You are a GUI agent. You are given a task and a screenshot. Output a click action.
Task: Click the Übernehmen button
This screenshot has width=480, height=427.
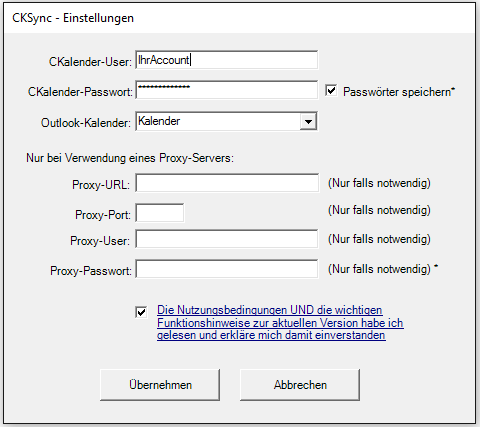click(x=160, y=385)
